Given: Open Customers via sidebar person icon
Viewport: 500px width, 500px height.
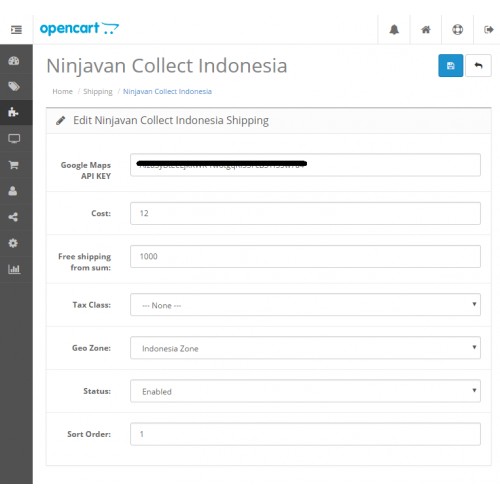Looking at the screenshot, I should pos(13,191).
